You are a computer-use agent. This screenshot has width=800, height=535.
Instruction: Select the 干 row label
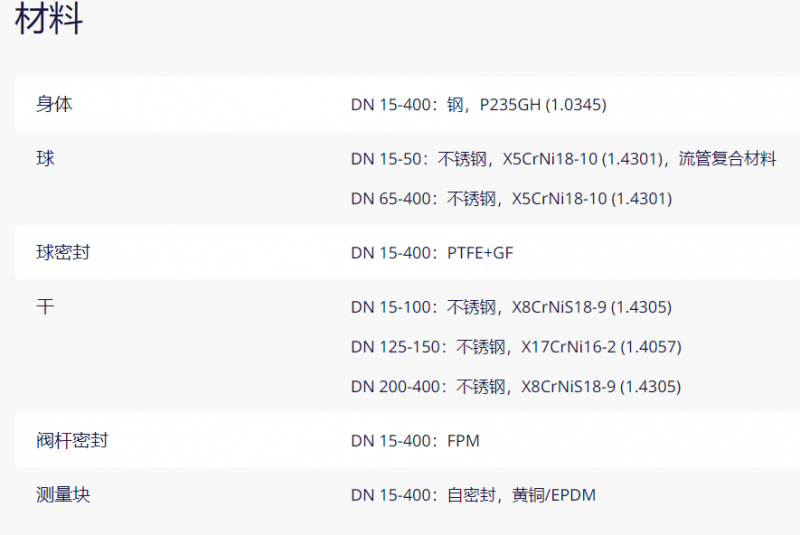click(x=45, y=307)
